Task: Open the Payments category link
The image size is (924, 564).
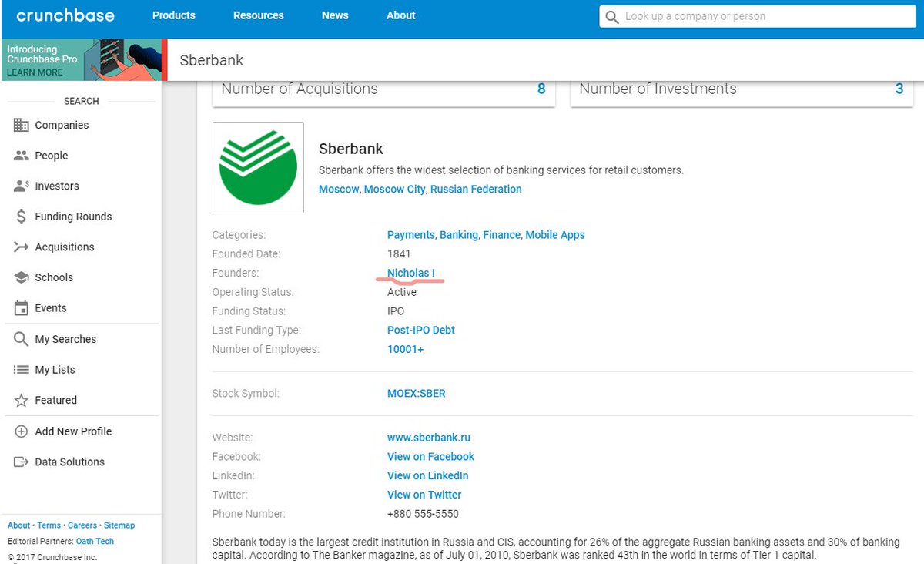Action: [x=411, y=235]
